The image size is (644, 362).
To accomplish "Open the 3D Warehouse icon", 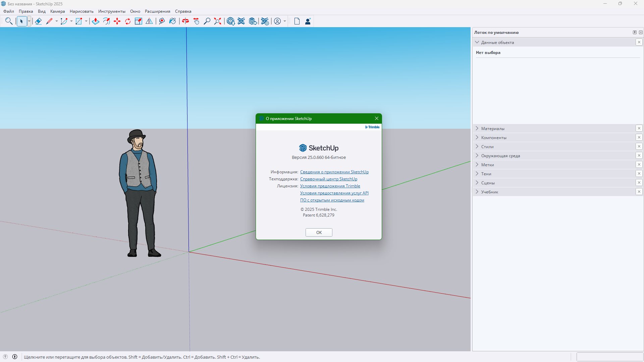I will 230,21.
